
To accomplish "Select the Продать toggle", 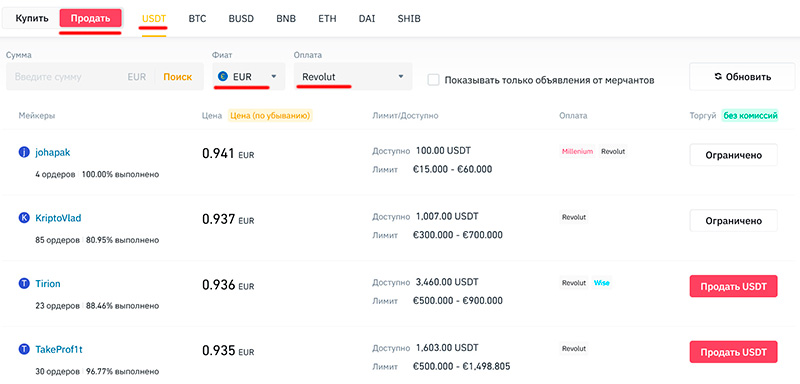I will point(90,19).
